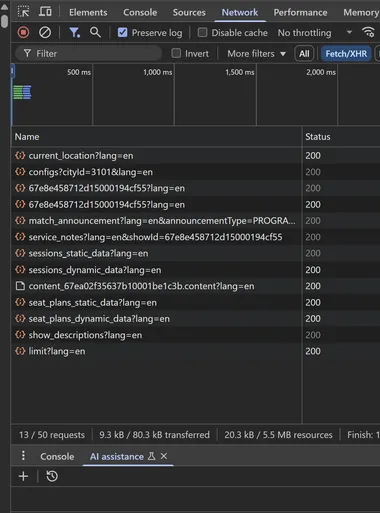Viewport: 380px width, 513px height.
Task: Switch to the Elements tab
Action: coord(88,12)
